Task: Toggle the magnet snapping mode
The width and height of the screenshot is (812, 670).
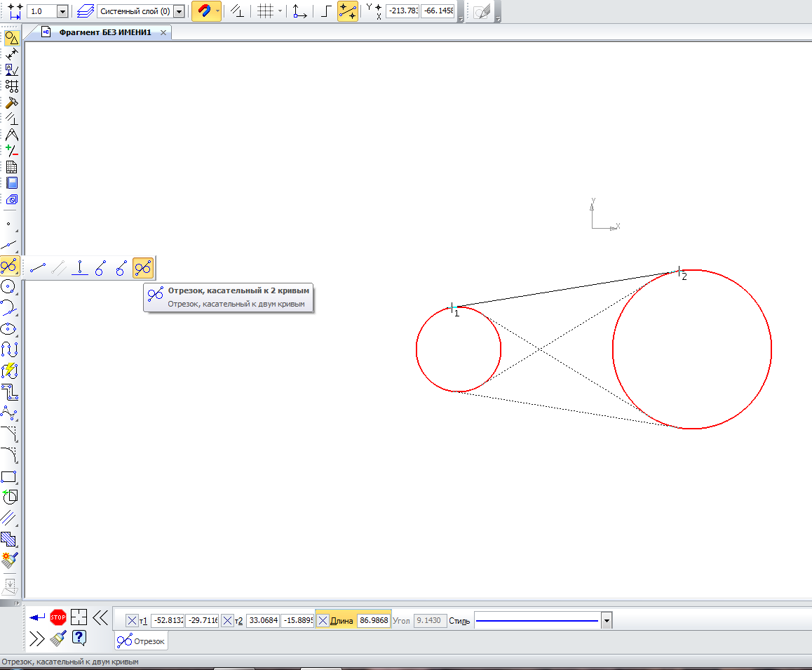Action: click(203, 11)
